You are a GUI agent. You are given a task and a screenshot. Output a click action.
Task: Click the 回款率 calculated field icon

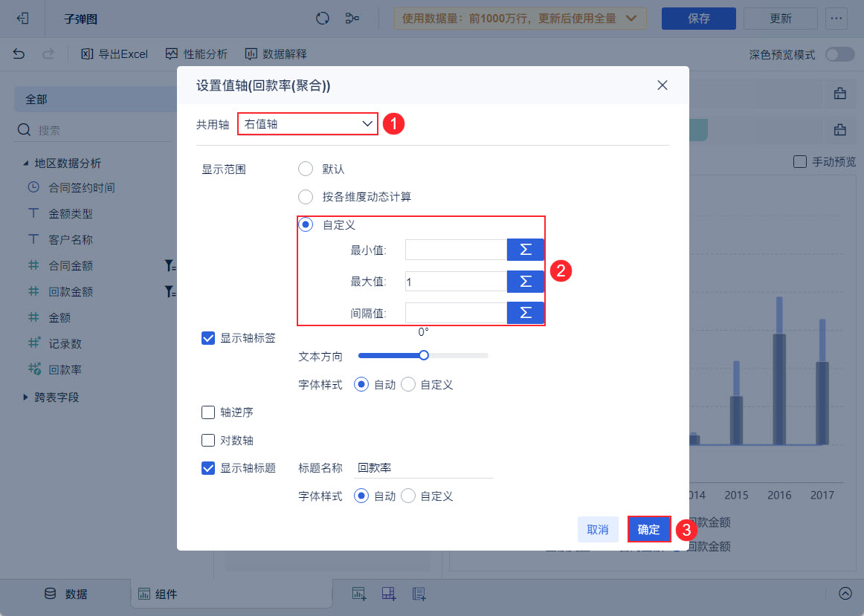(x=34, y=369)
